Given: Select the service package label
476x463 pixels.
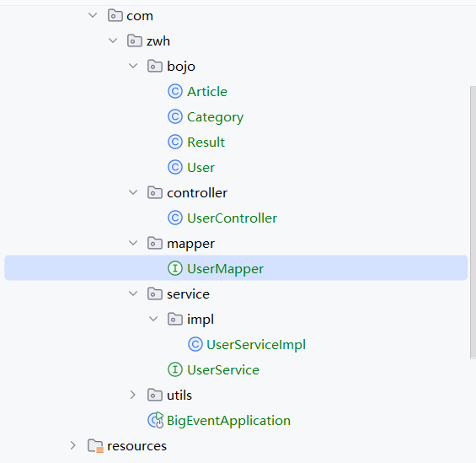Looking at the screenshot, I should [x=188, y=294].
